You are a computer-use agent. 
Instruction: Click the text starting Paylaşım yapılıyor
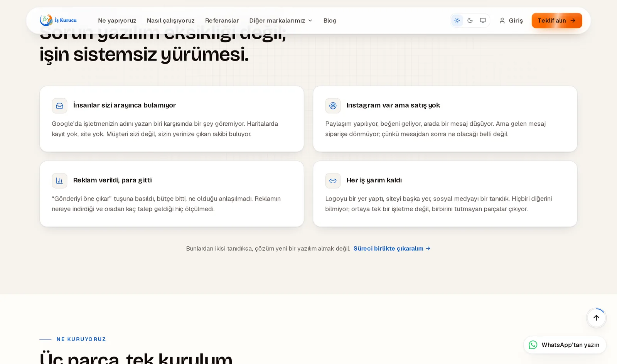pos(435,129)
